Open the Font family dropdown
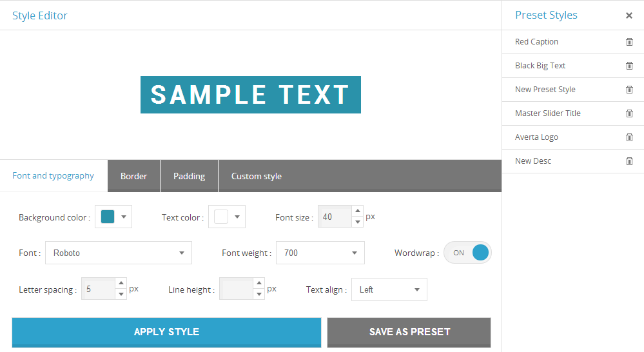The width and height of the screenshot is (644, 352). click(119, 253)
